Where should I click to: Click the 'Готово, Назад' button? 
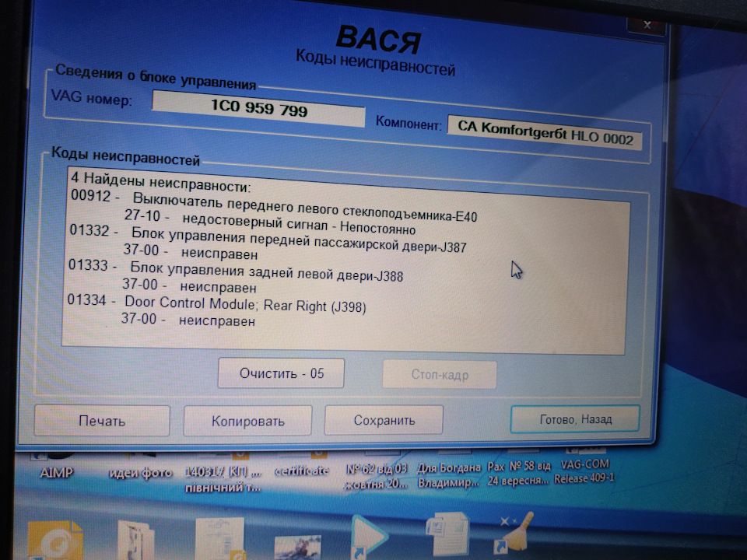click(575, 419)
